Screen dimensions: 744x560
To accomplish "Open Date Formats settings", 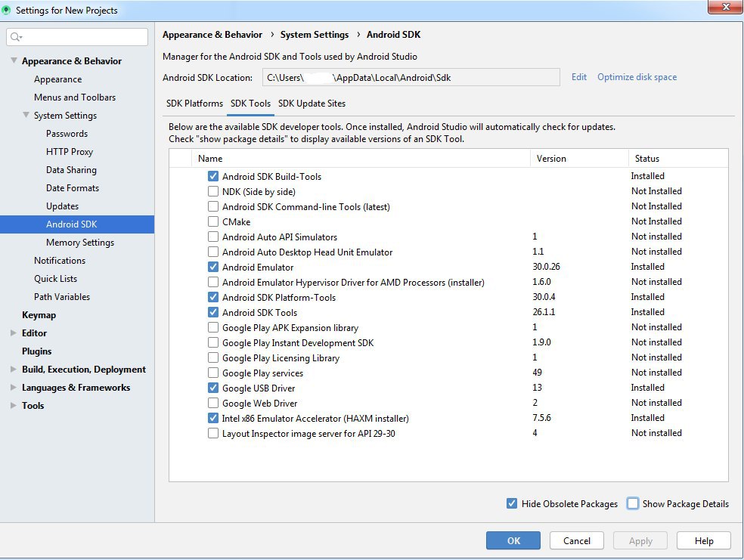I will click(73, 187).
